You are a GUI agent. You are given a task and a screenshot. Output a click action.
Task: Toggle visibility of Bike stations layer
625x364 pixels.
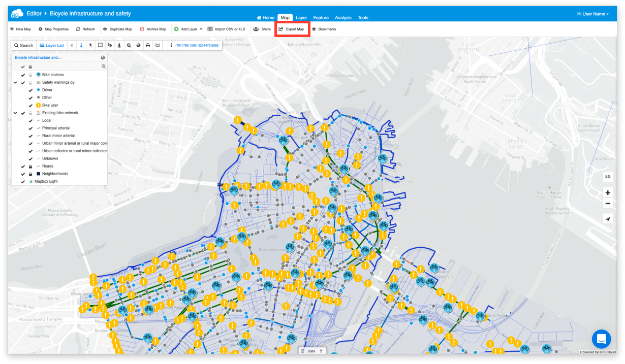[x=23, y=75]
